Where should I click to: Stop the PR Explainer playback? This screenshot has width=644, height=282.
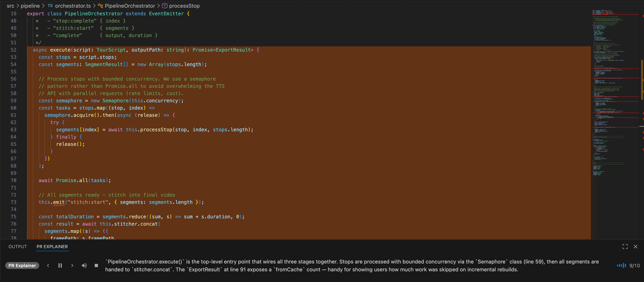click(96, 265)
